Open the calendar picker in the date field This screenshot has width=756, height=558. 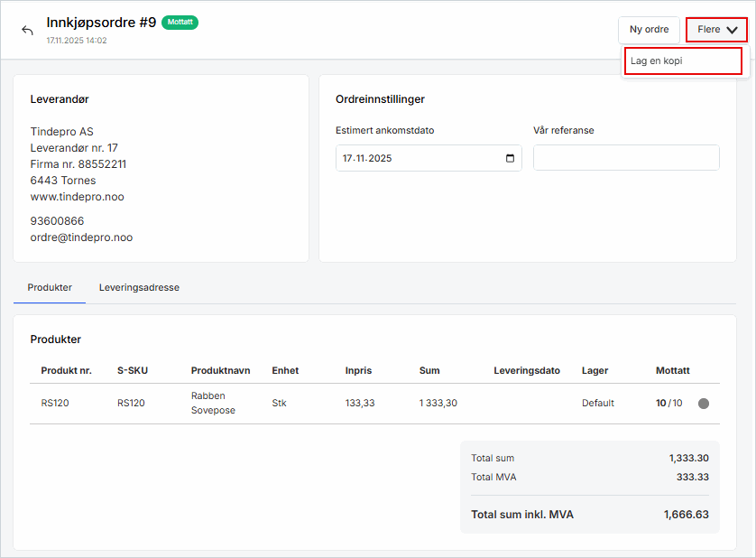pos(511,158)
